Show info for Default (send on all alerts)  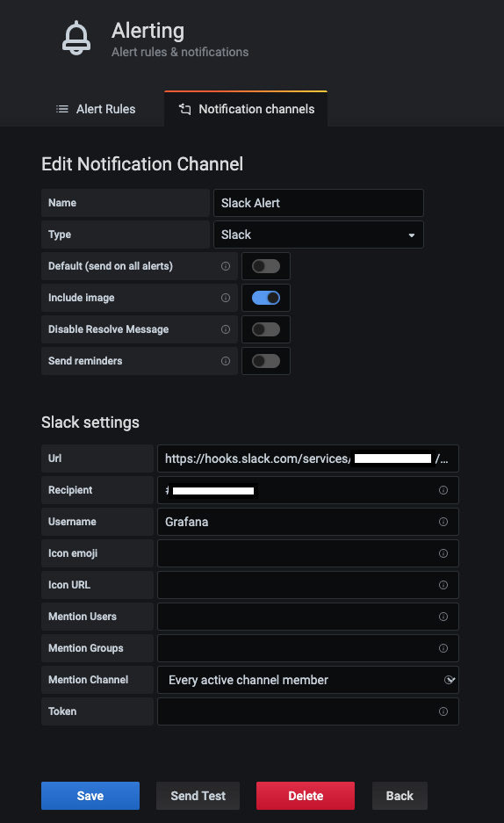[x=226, y=266]
